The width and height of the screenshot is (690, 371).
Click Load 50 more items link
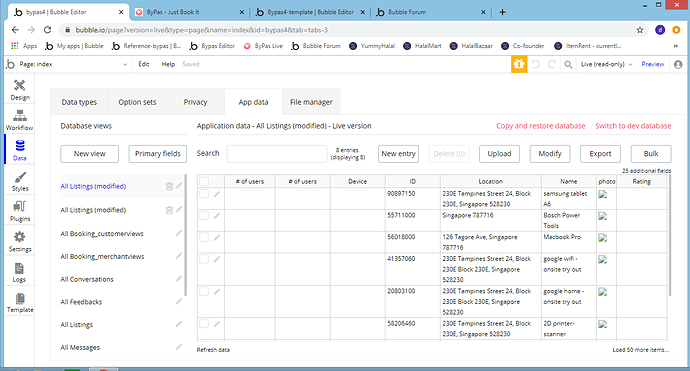[640, 350]
